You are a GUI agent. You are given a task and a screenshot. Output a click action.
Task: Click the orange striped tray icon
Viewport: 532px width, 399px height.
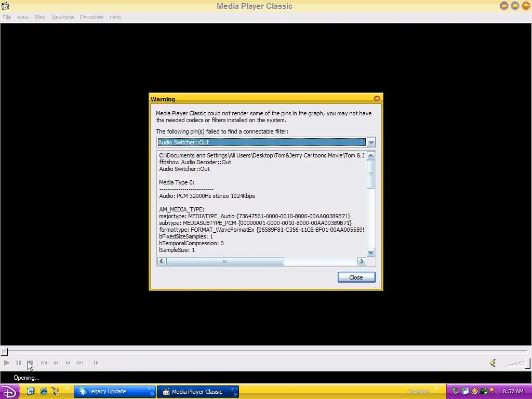click(474, 391)
